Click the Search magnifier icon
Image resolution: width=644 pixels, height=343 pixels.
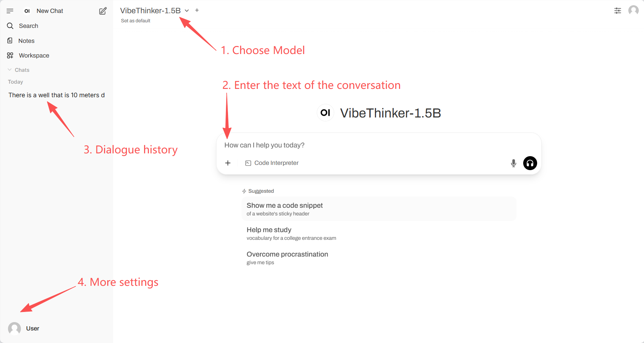10,26
